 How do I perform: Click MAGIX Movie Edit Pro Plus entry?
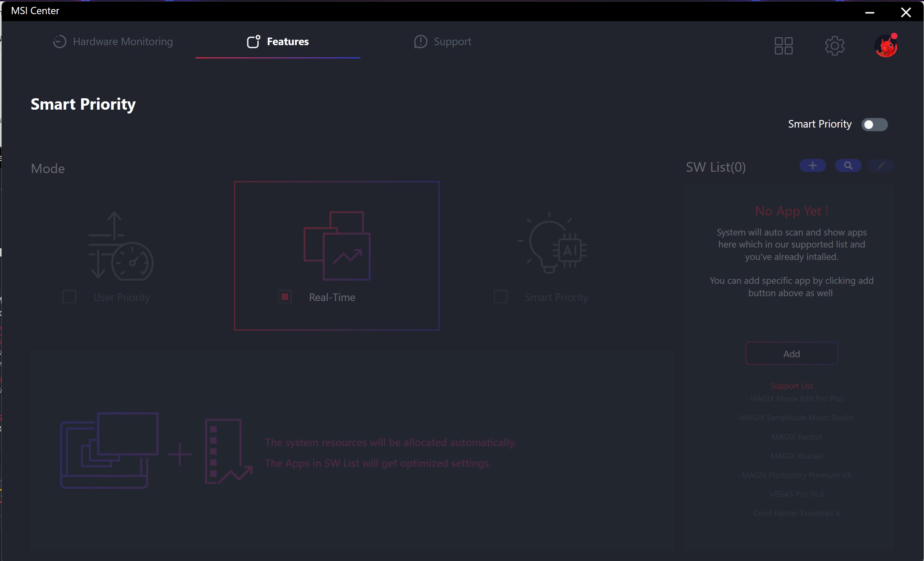(795, 399)
